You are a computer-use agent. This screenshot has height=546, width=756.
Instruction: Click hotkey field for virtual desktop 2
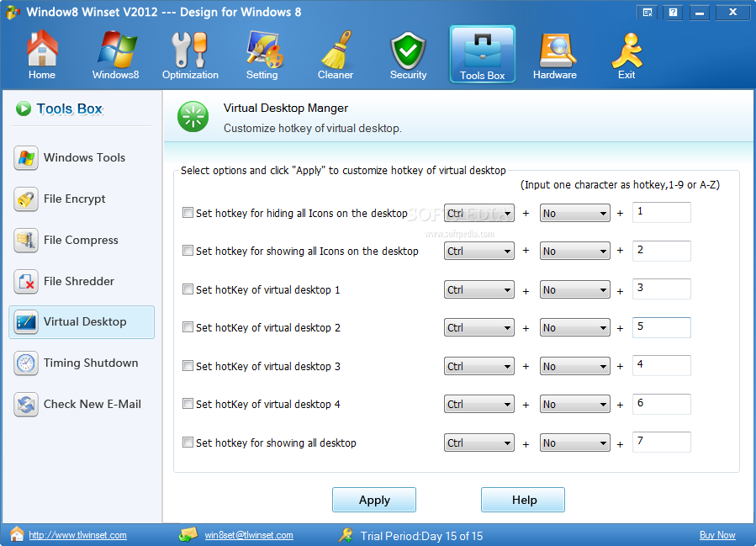point(662,327)
